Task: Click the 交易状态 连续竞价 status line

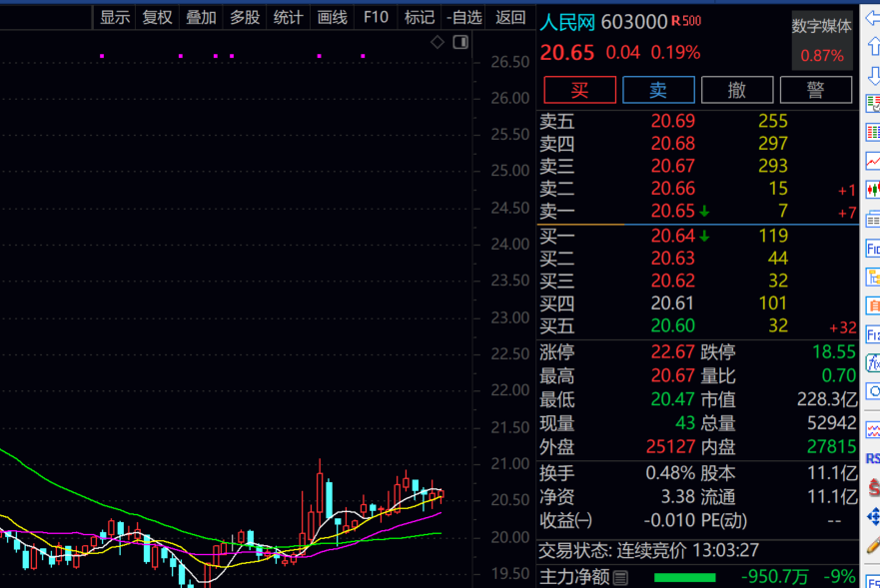Action: 649,550
